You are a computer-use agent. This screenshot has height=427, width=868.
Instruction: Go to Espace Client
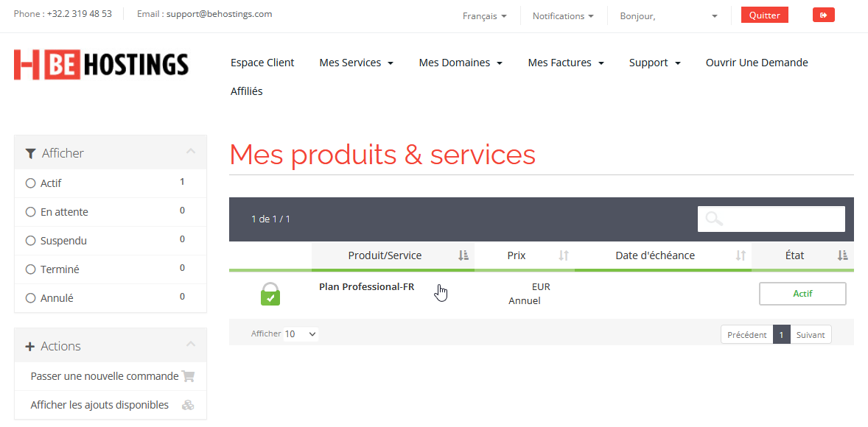coord(262,63)
